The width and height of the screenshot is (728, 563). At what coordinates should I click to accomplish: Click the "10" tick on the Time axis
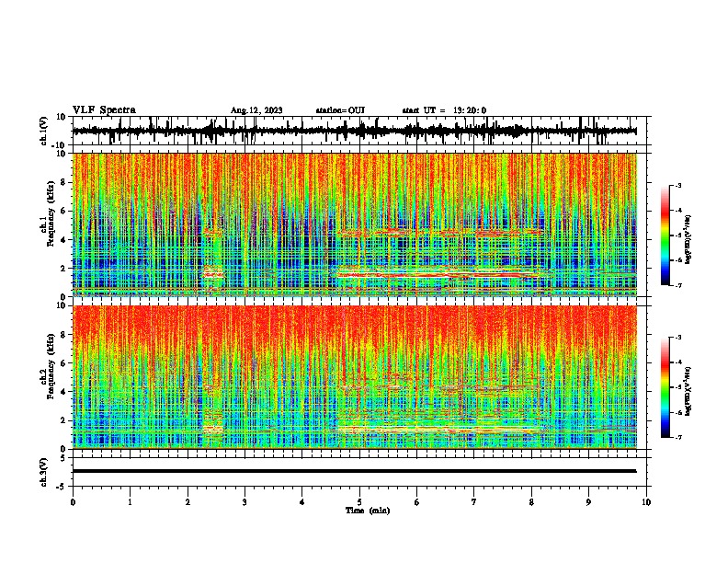pyautogui.click(x=646, y=502)
